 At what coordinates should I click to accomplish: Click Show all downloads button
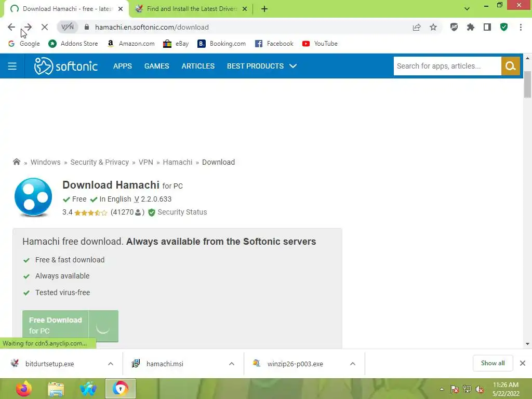(493, 363)
